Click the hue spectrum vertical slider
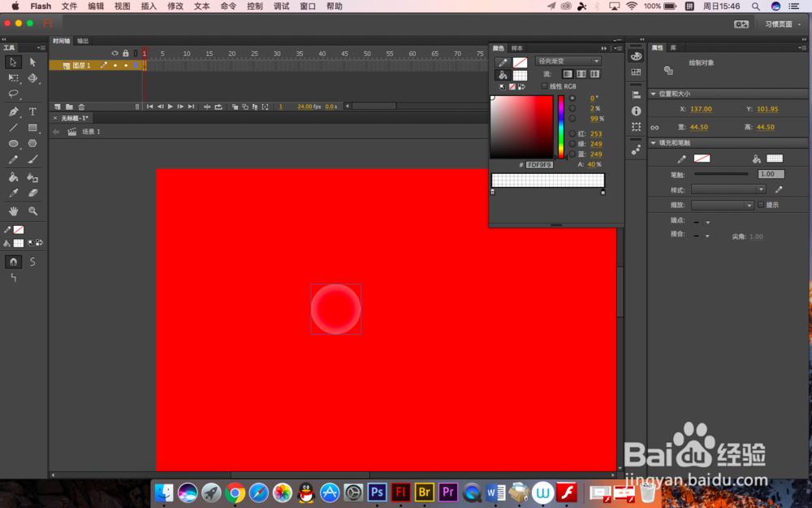Image resolution: width=812 pixels, height=508 pixels. point(561,127)
